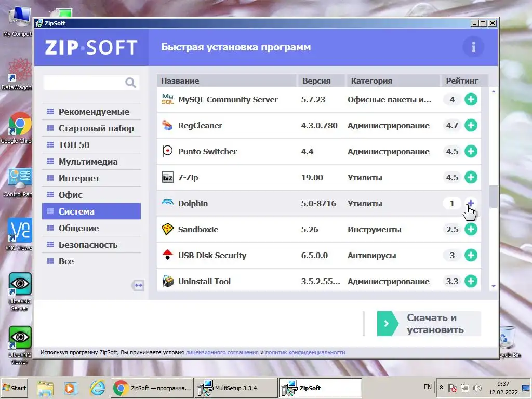Open политик конфиденциальности link
Viewport: 532px width, 399px height.
pyautogui.click(x=305, y=352)
